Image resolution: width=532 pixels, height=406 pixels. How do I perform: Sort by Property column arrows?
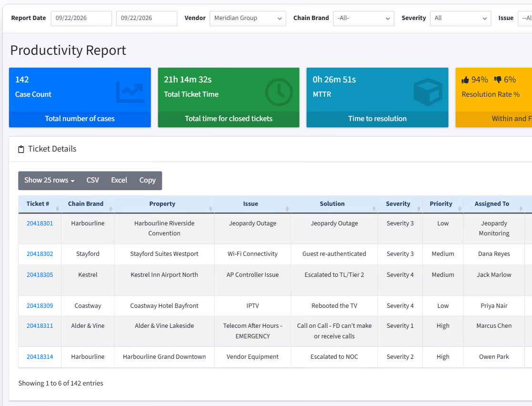pyautogui.click(x=211, y=208)
